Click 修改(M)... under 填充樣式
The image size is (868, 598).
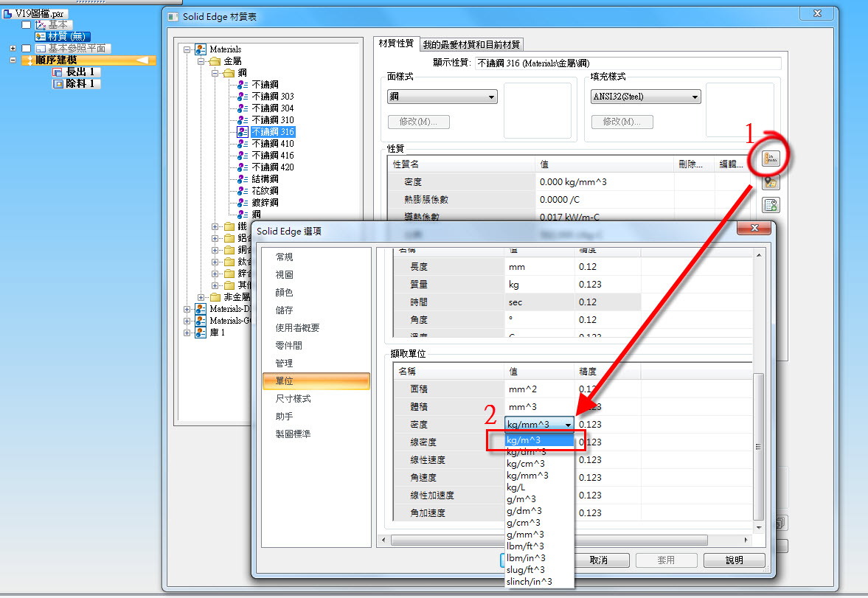622,122
